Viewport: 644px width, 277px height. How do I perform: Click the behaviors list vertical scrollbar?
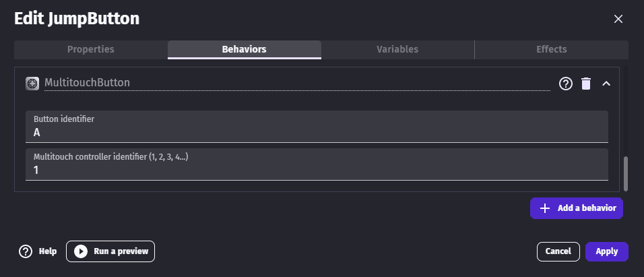coord(626,174)
